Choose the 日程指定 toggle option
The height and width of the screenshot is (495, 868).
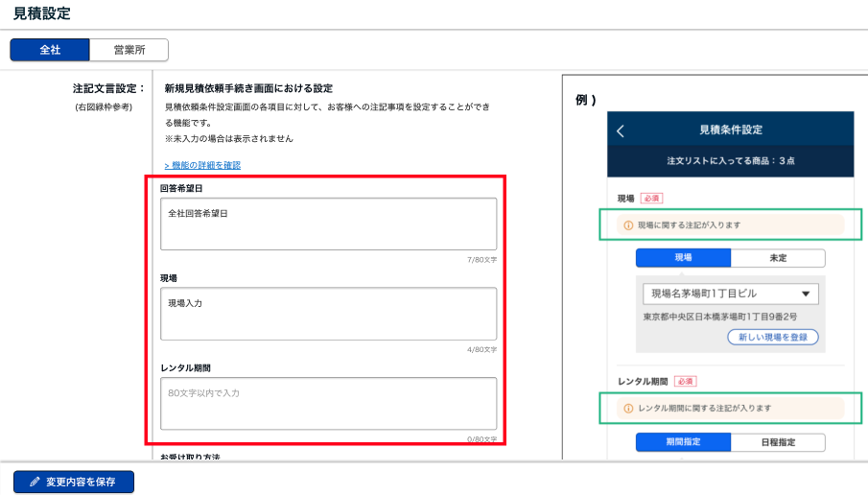pyautogui.click(x=778, y=442)
